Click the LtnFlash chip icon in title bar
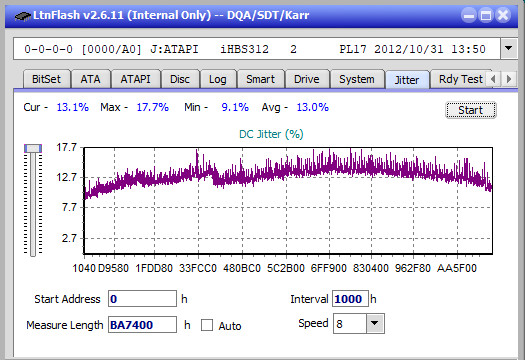The width and height of the screenshot is (525, 360). [x=22, y=16]
